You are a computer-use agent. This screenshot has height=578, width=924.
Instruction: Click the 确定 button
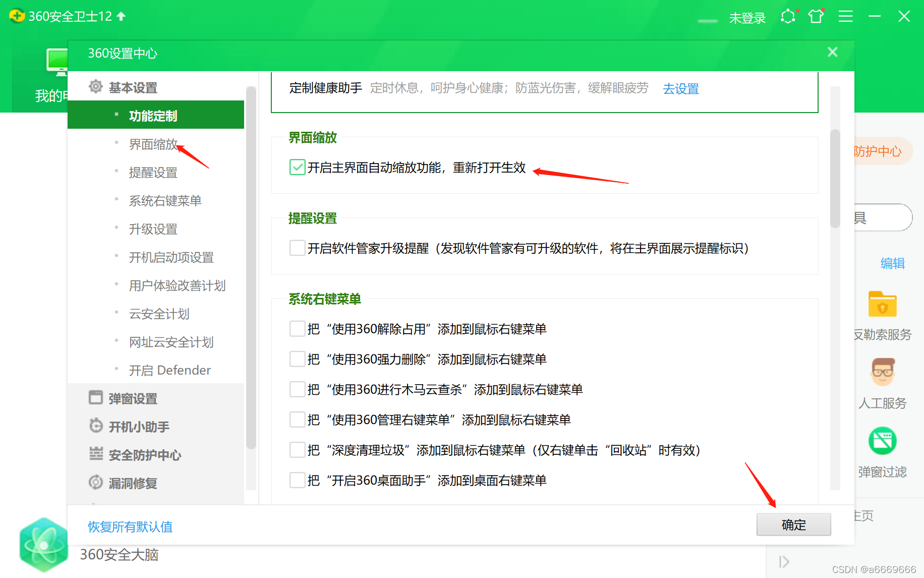coord(794,525)
